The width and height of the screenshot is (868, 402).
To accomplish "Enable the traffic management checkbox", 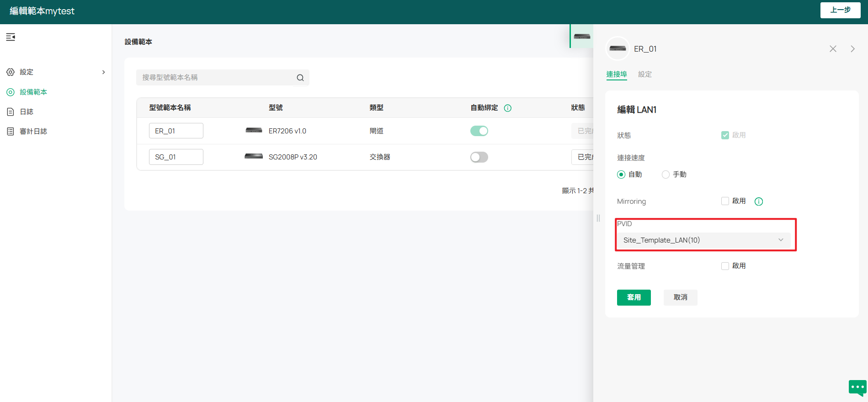I will 725,266.
